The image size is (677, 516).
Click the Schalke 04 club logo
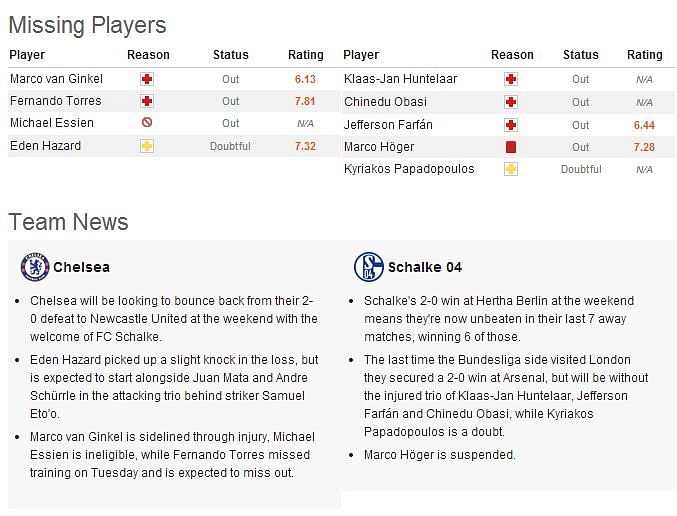point(368,267)
